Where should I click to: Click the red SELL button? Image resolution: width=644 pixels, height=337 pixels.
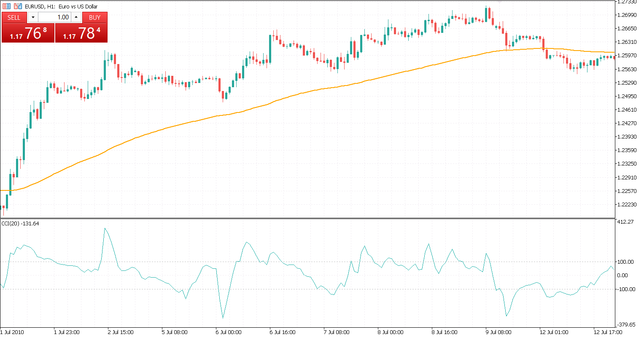click(14, 17)
